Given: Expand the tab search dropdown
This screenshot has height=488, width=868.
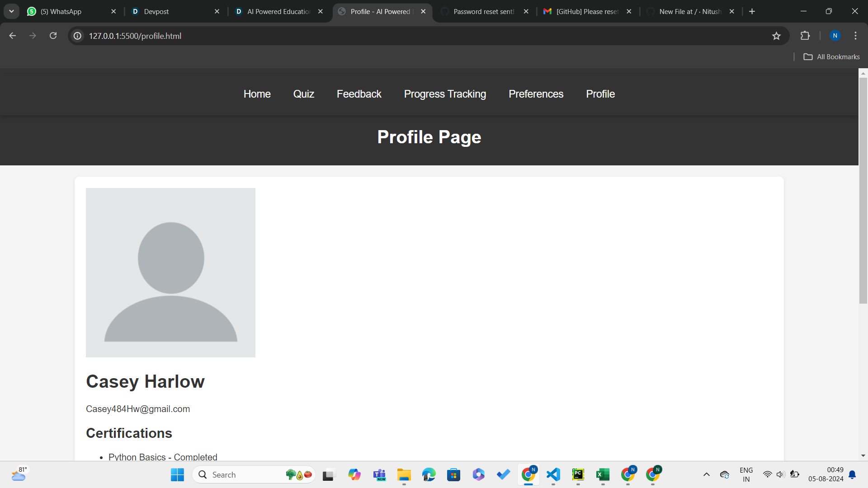Looking at the screenshot, I should pos(11,11).
